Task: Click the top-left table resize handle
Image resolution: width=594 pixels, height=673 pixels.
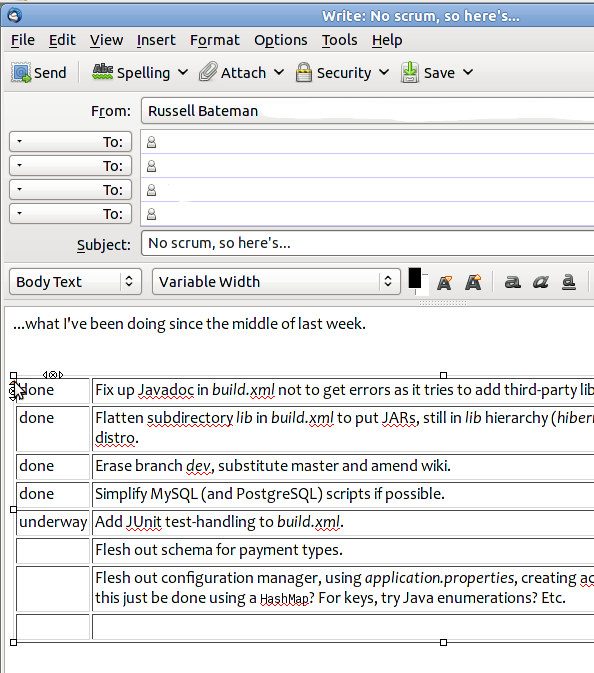Action: (x=13, y=376)
